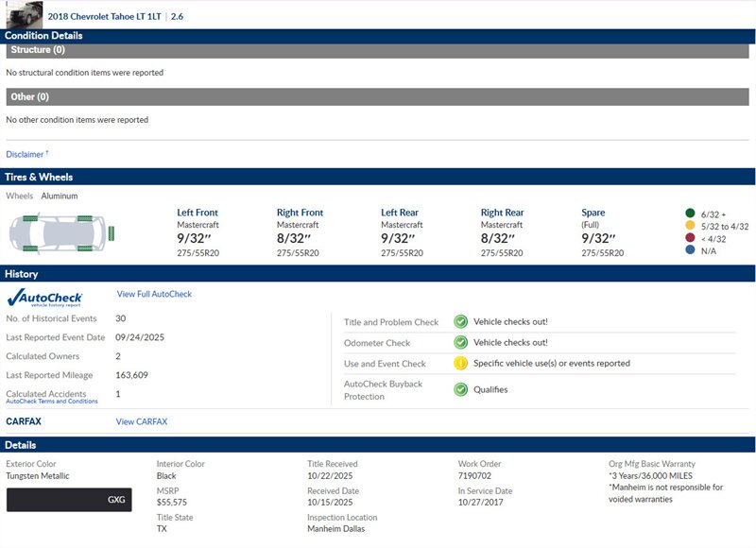Click the Odometer Check green checkmark icon
This screenshot has width=756, height=548.
point(460,343)
